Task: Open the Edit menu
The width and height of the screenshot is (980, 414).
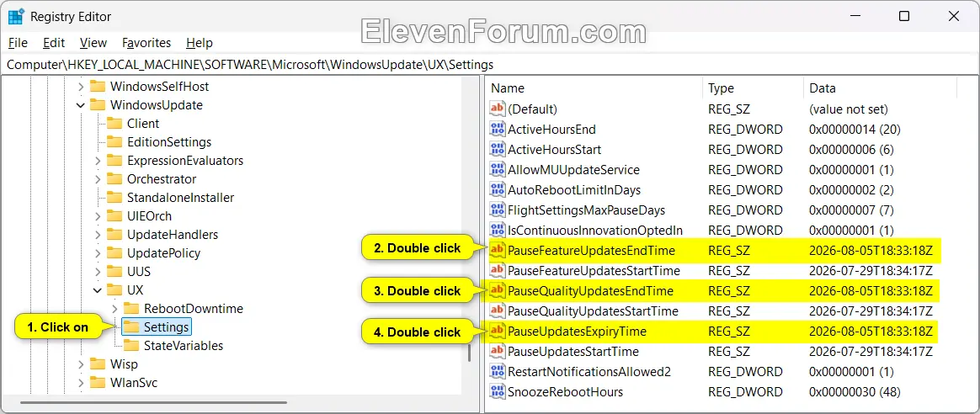Action: click(55, 43)
